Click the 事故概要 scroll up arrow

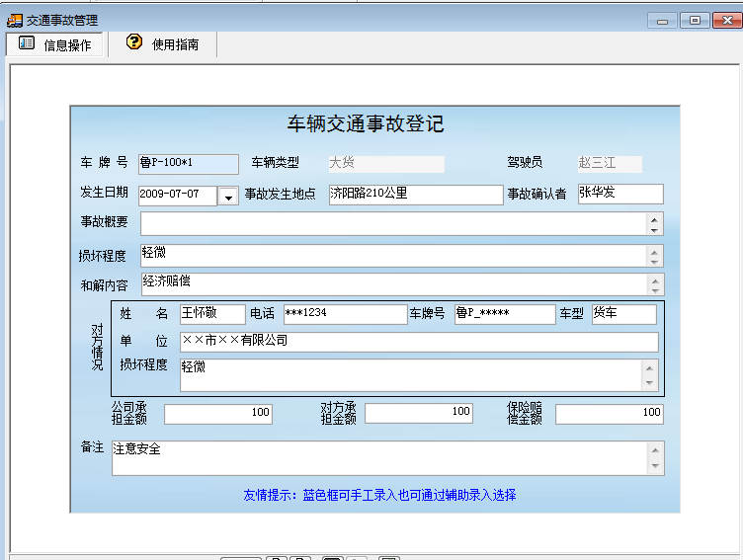coord(654,219)
